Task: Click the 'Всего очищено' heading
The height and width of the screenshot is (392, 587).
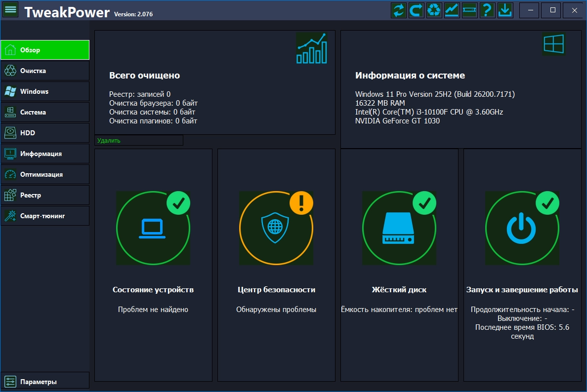Action: pos(144,75)
